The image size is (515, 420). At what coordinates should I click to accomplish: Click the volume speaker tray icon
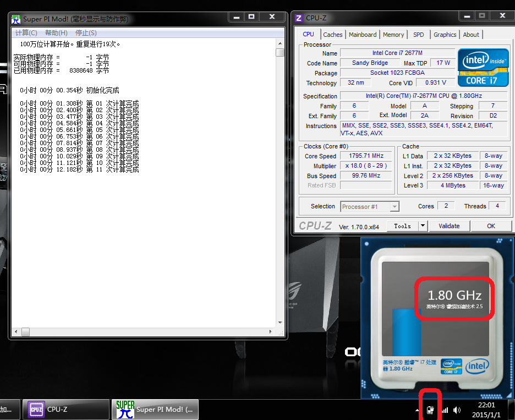click(457, 410)
